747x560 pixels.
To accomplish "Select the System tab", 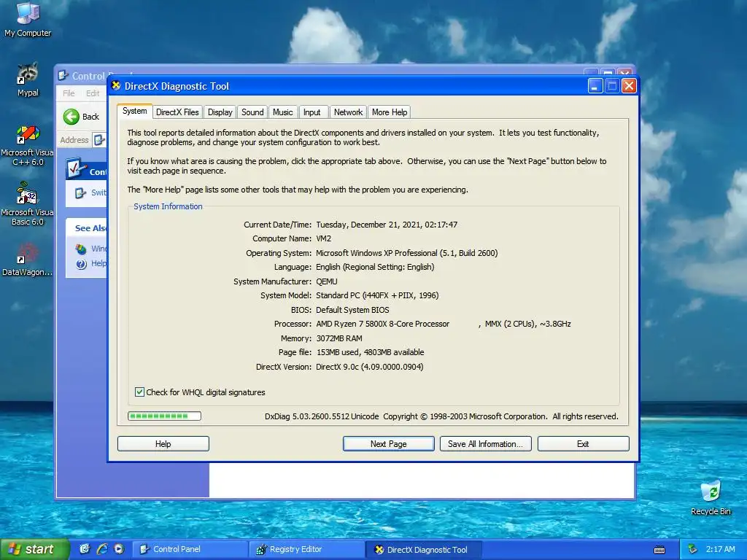I will coord(135,111).
